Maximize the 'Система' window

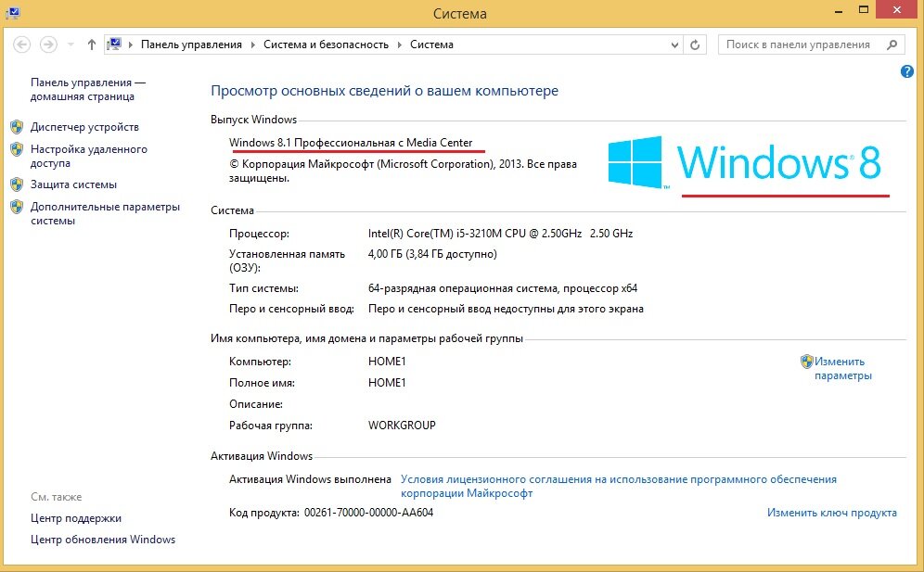864,10
